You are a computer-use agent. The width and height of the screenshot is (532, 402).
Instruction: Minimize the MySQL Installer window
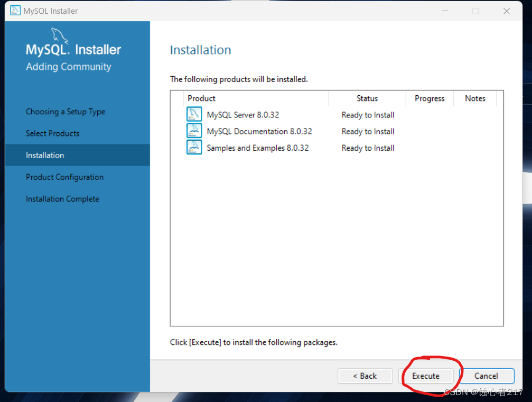(x=445, y=11)
